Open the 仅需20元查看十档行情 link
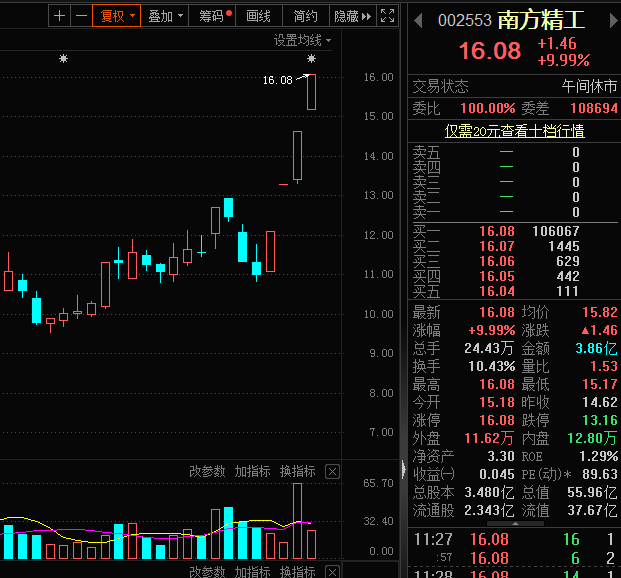 click(514, 131)
